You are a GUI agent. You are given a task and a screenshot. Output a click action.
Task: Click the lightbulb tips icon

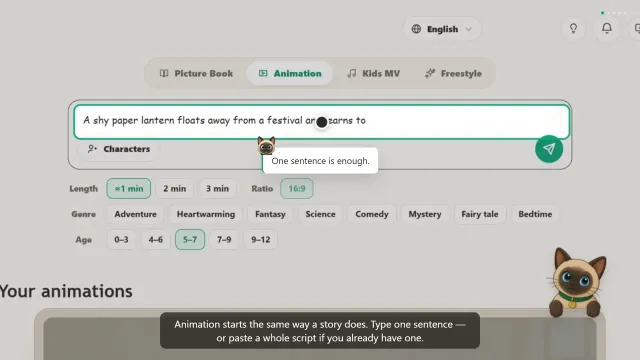point(573,28)
